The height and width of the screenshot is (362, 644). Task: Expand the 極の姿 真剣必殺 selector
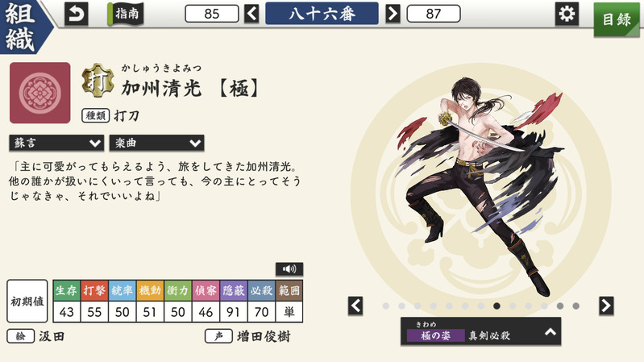click(480, 331)
